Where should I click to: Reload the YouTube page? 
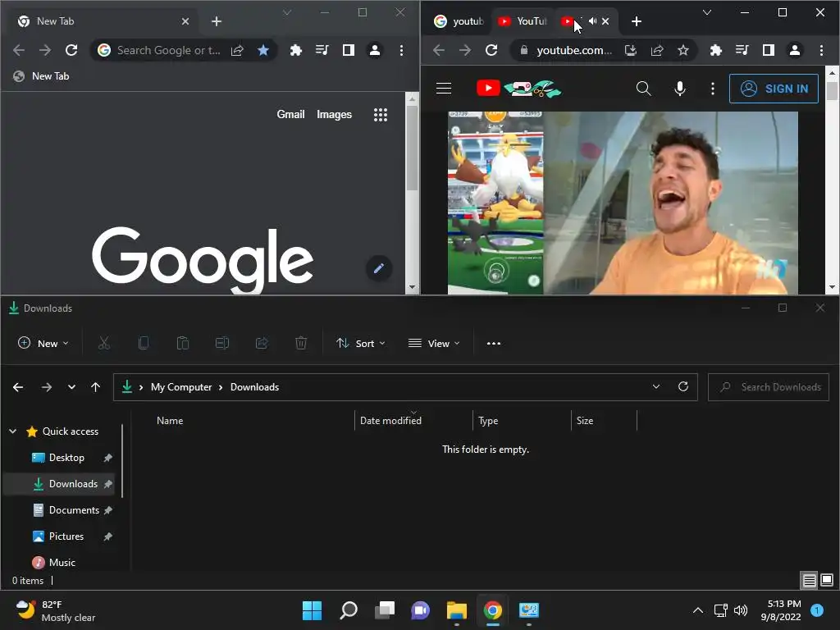(491, 50)
